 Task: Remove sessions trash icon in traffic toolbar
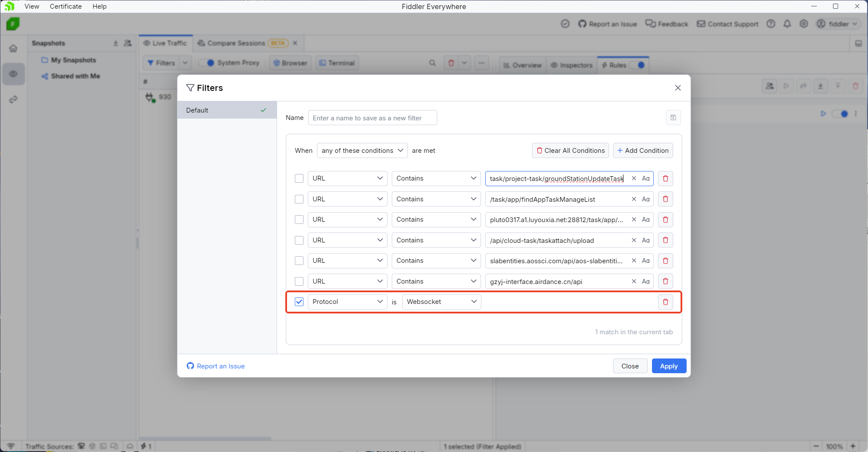pos(451,63)
